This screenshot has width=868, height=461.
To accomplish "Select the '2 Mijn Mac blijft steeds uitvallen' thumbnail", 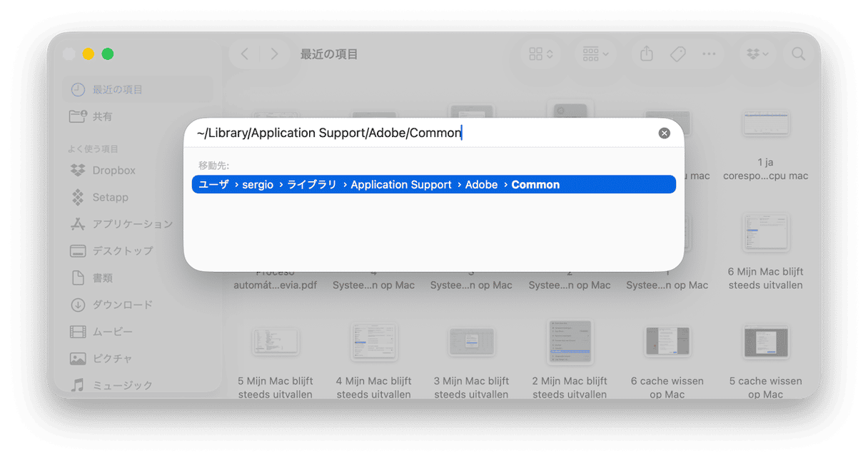I will pos(569,341).
